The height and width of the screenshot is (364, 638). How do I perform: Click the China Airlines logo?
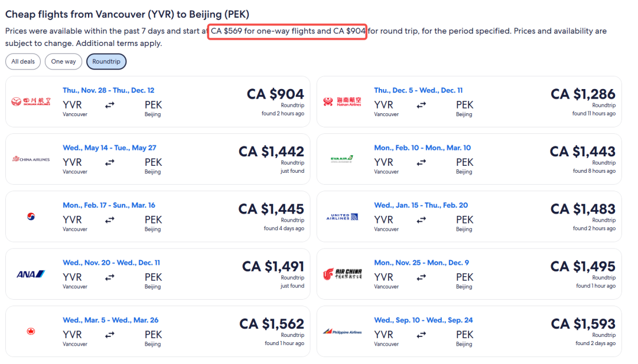(x=31, y=159)
